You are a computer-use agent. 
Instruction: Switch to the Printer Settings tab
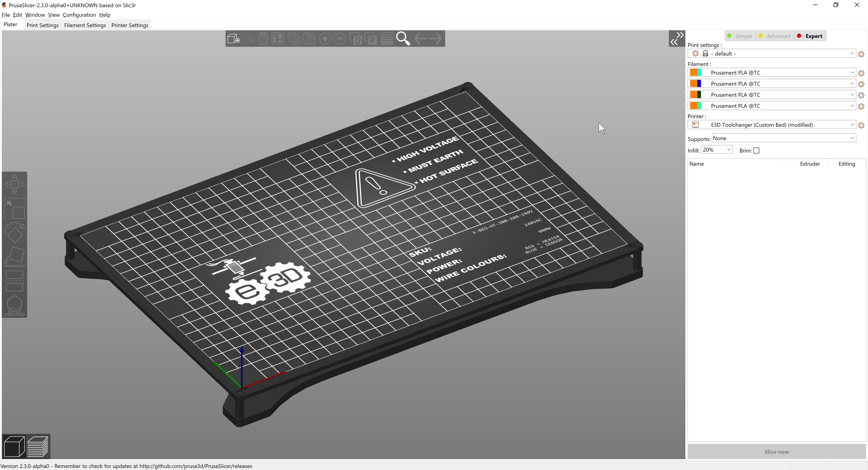click(x=130, y=25)
